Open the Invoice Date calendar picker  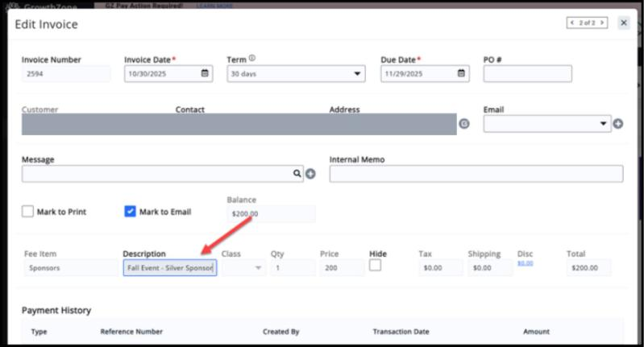coord(205,73)
